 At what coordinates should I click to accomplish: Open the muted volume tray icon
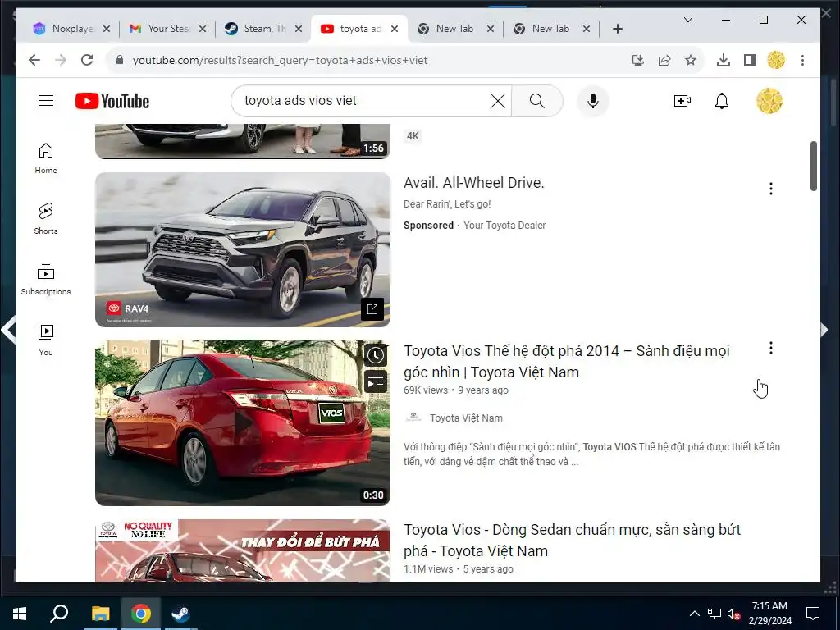click(733, 614)
